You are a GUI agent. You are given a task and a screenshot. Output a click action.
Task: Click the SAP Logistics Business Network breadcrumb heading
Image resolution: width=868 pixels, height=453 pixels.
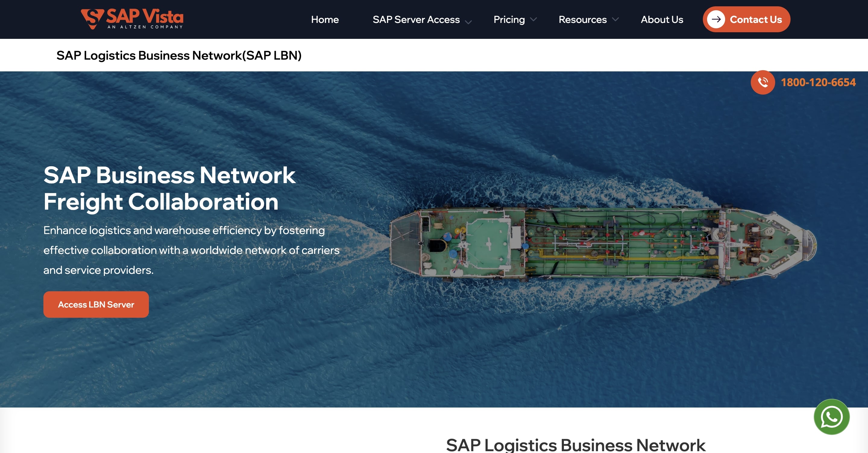pyautogui.click(x=179, y=55)
